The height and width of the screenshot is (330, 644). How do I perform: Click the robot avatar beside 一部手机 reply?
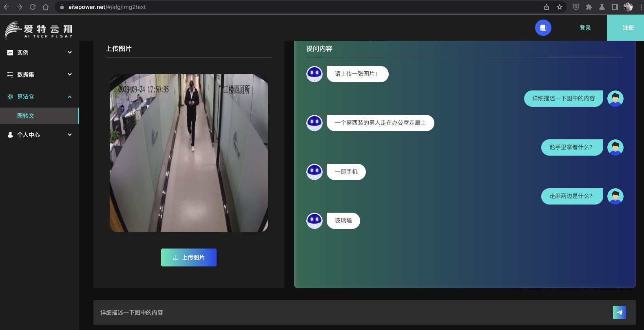point(314,172)
